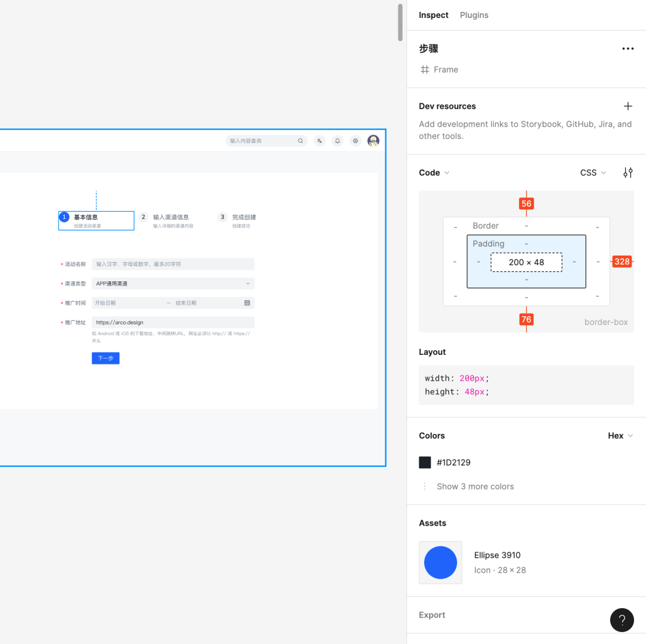The width and height of the screenshot is (646, 644).
Task: Click the help question mark button
Action: 621,620
